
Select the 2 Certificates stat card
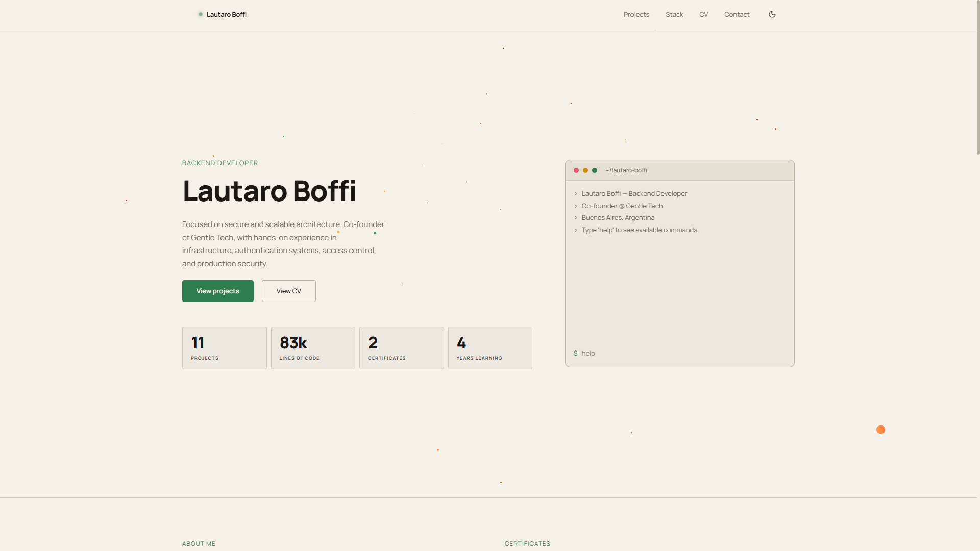click(x=402, y=348)
